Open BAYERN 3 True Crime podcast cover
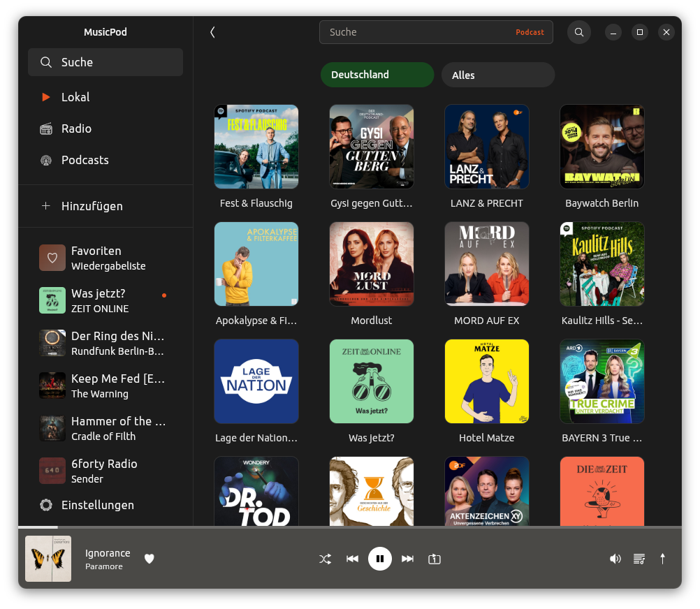Viewport: 700px width, 609px height. [601, 381]
